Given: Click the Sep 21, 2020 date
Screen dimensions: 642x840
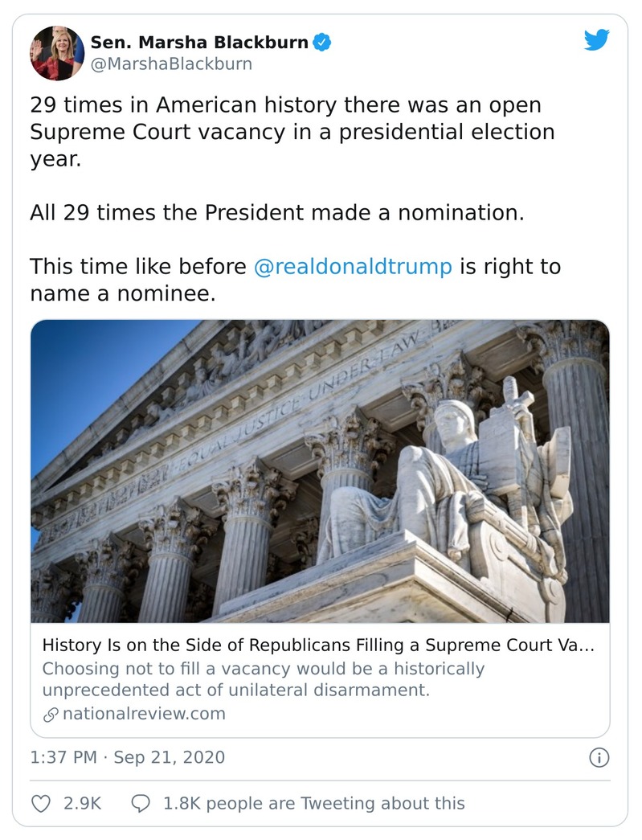Looking at the screenshot, I should coord(170,757).
